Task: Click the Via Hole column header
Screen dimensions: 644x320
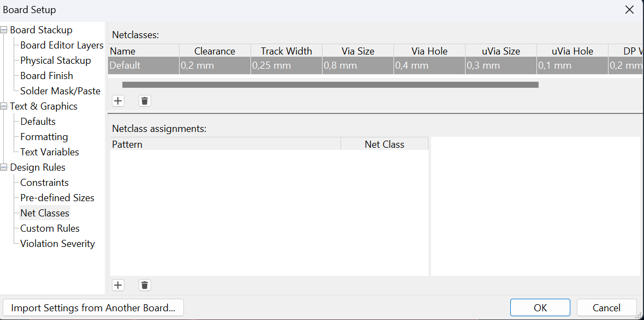Action: pyautogui.click(x=429, y=51)
